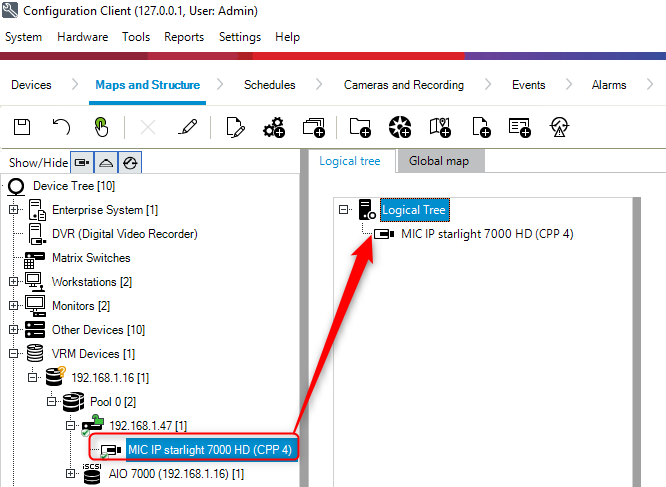Image resolution: width=666 pixels, height=487 pixels.
Task: Expand the Other Devices node
Action: [14, 330]
